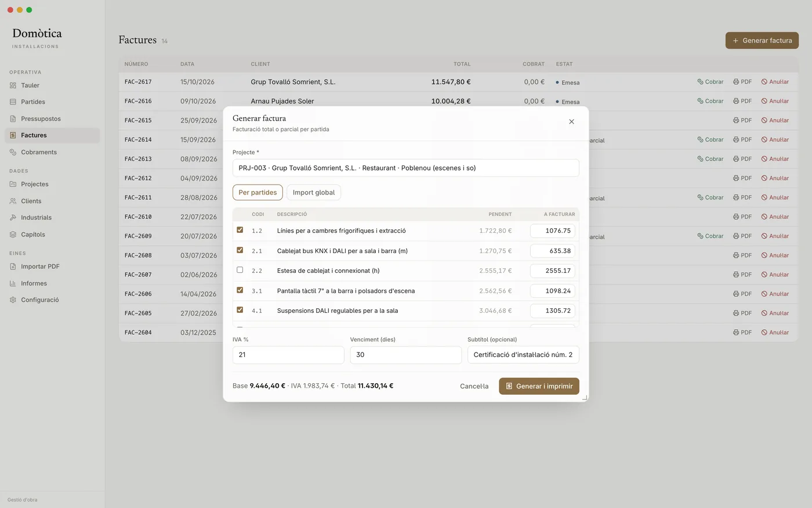Uncheck item 1.2 Línies per a cambres frigorífiques
This screenshot has height=508, width=812.
240,230
